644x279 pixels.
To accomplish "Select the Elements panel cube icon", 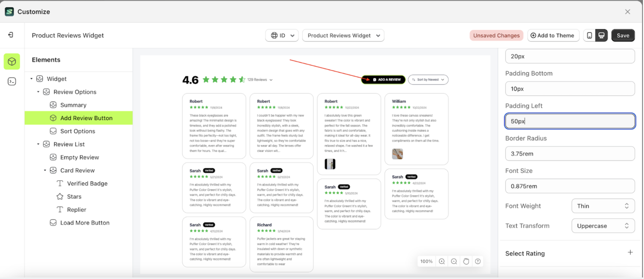I will [12, 61].
